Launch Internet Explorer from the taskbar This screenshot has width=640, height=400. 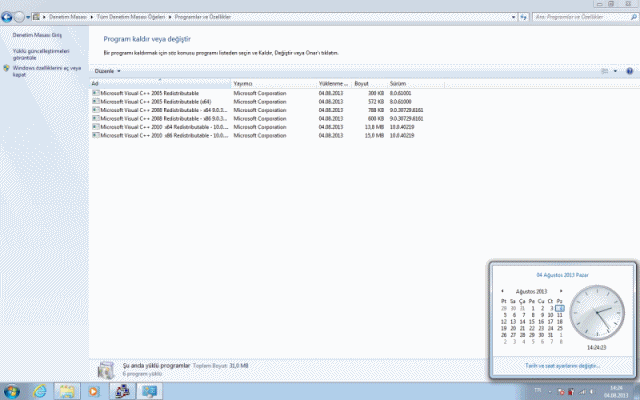40,391
